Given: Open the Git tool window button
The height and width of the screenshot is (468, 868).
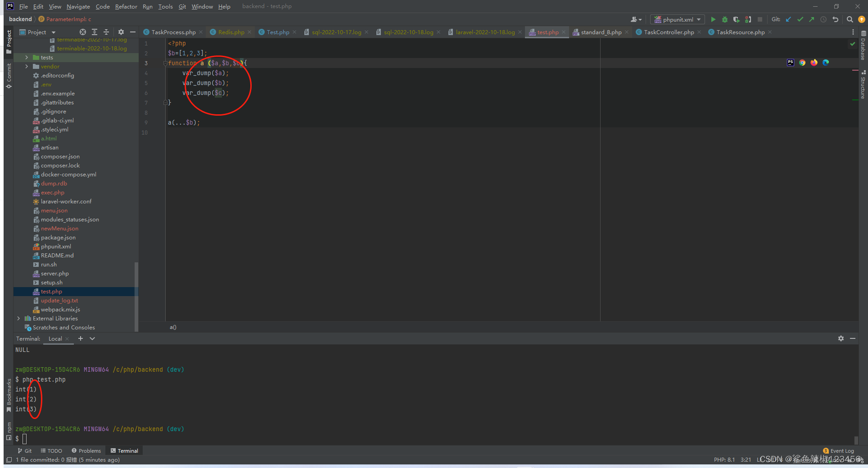Looking at the screenshot, I should tap(25, 451).
